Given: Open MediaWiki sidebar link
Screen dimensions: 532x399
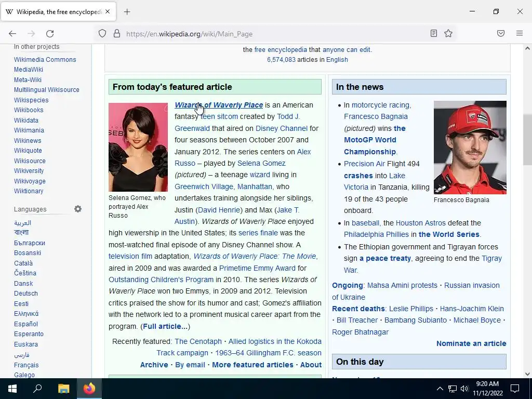Looking at the screenshot, I should [29, 70].
